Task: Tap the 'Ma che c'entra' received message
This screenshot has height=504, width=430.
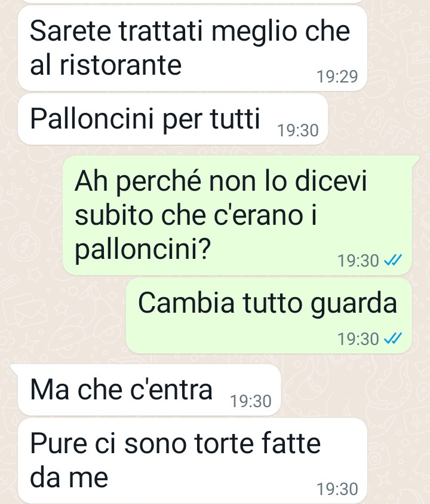Action: tap(149, 390)
